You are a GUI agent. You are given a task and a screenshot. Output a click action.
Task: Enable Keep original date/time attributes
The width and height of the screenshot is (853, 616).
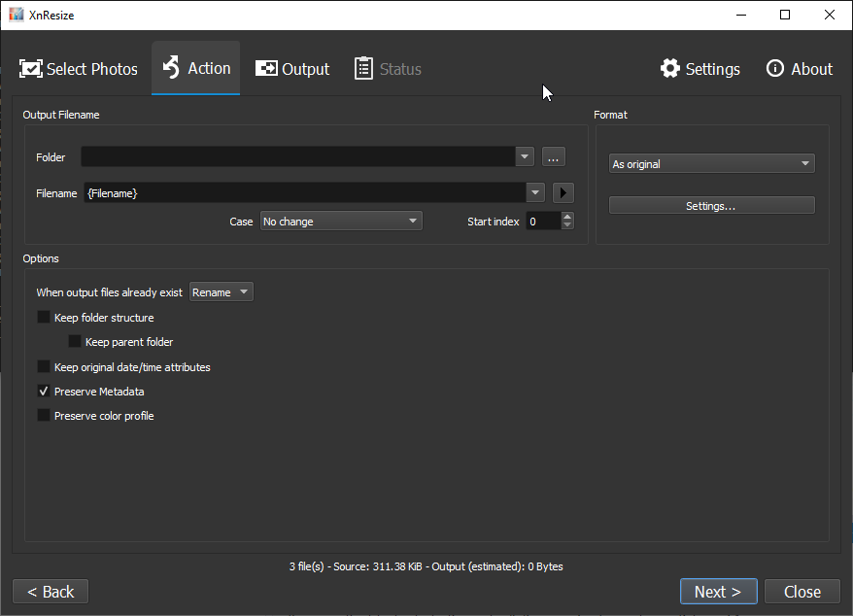tap(43, 366)
